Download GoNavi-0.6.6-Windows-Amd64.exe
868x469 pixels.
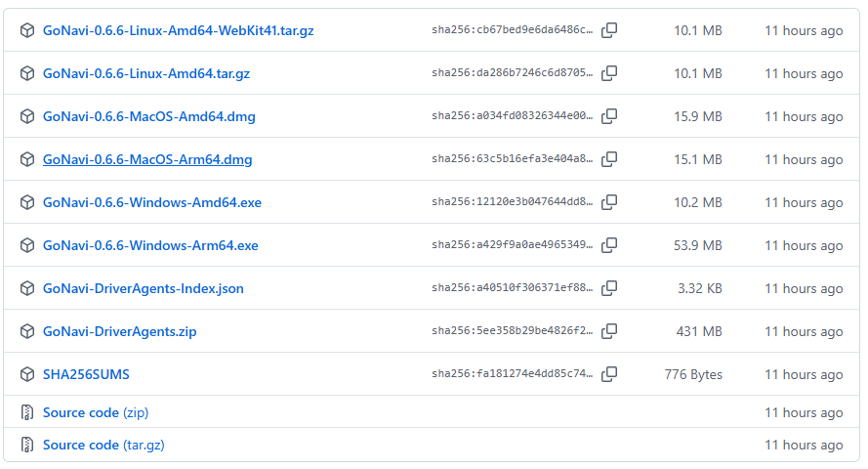pos(151,202)
